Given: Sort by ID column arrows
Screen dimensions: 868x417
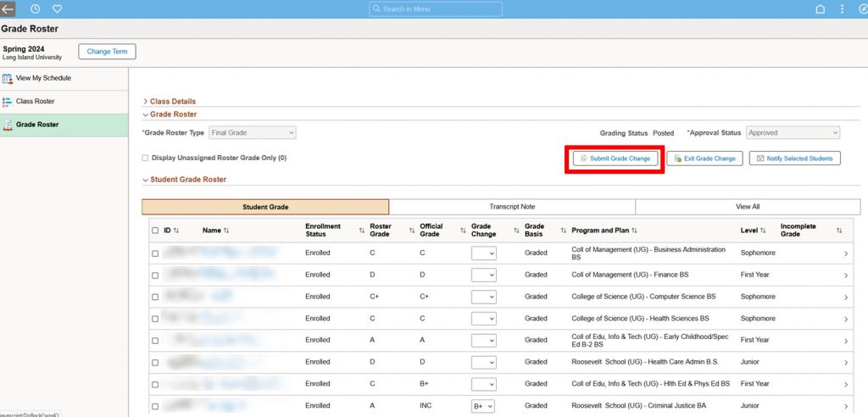Looking at the screenshot, I should click(x=176, y=231).
